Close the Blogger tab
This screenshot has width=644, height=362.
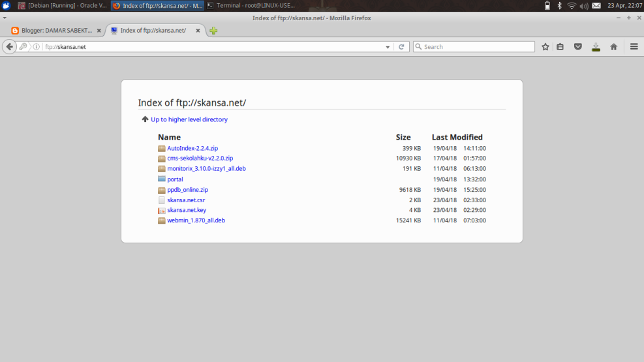tap(99, 31)
